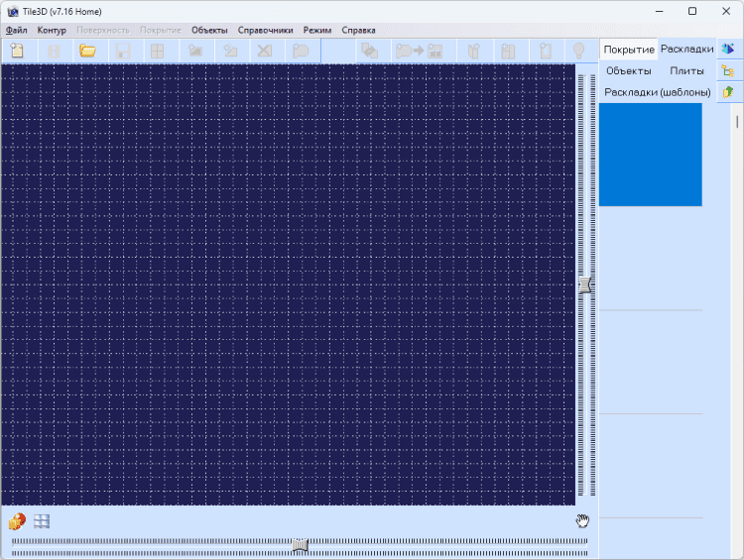Create a new project with the blank page icon

(x=18, y=51)
